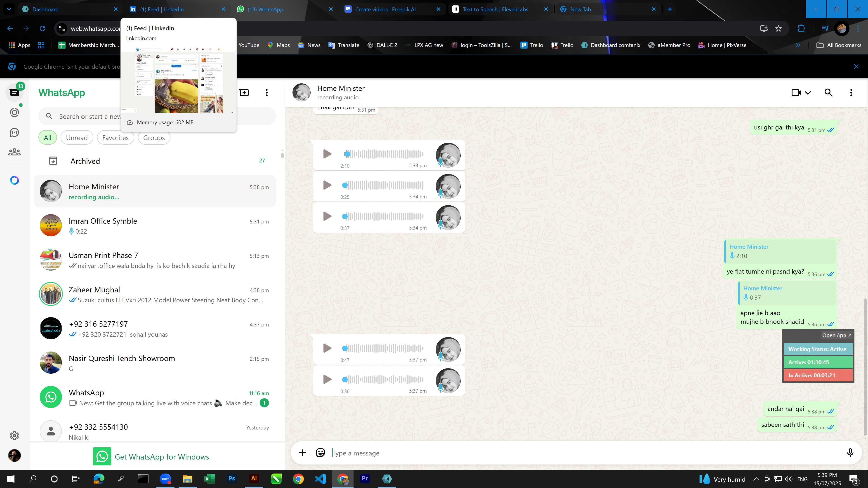
Task: Select the Unread chat filter
Action: tap(77, 138)
